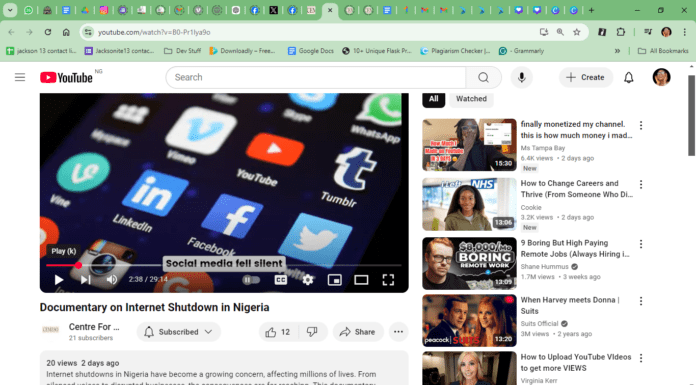The image size is (696, 385).
Task: Enter fullscreen video mode
Action: coord(388,280)
